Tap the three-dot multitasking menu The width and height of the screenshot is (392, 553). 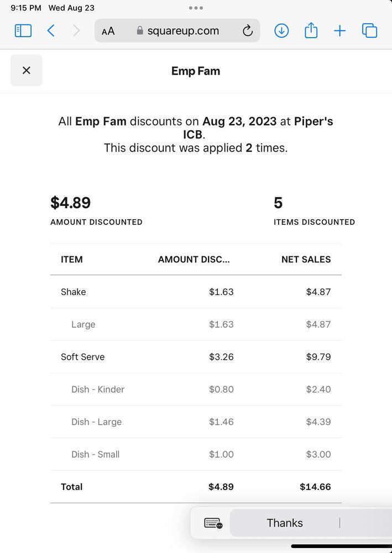tap(196, 8)
